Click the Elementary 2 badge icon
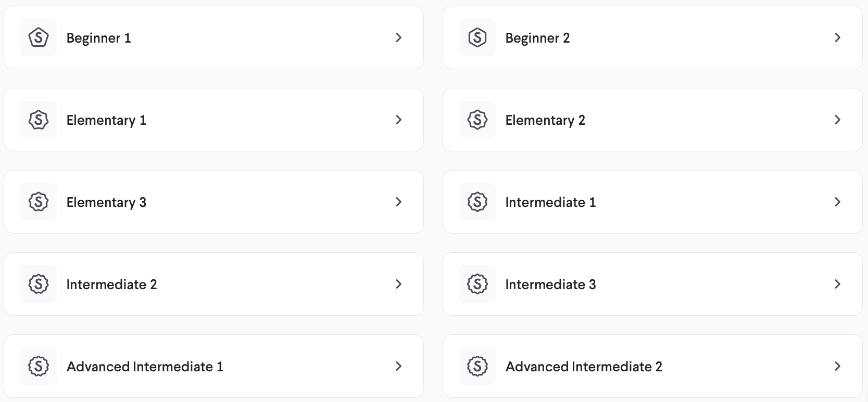The image size is (868, 402). click(x=477, y=120)
